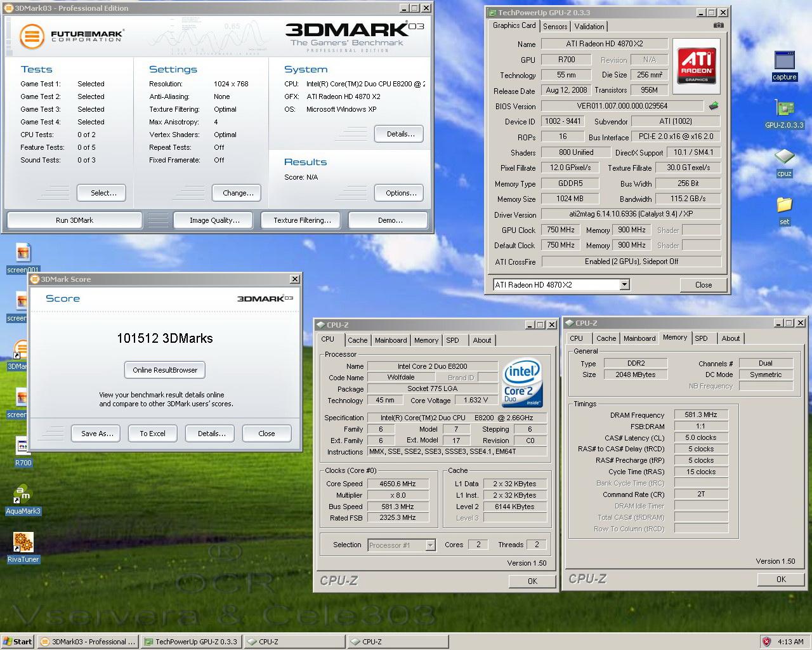Open the Memory tab in left CPU-Z window
This screenshot has height=650, width=812.
426,340
